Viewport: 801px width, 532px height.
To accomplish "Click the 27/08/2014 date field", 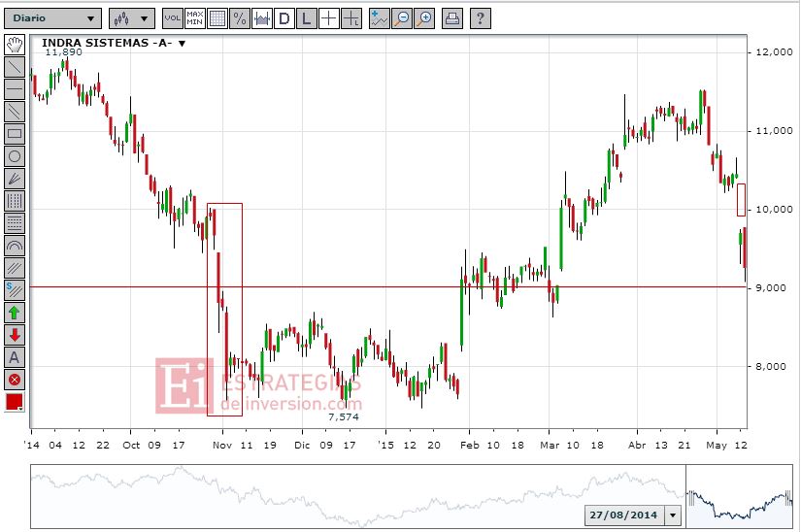I will coord(624,515).
